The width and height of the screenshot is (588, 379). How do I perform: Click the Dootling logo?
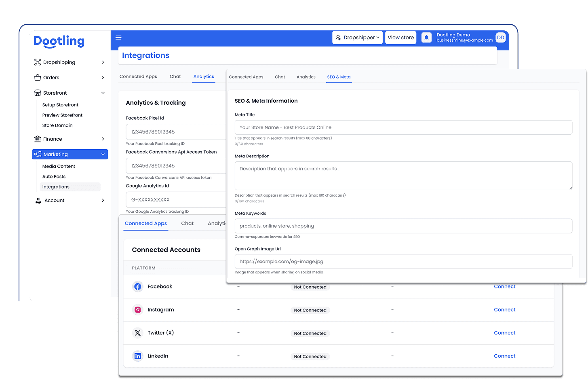click(59, 41)
